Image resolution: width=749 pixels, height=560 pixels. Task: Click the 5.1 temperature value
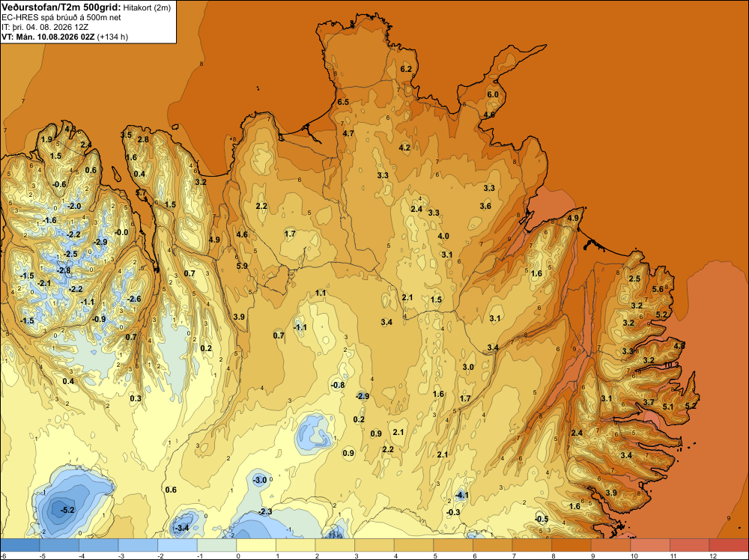pyautogui.click(x=668, y=407)
